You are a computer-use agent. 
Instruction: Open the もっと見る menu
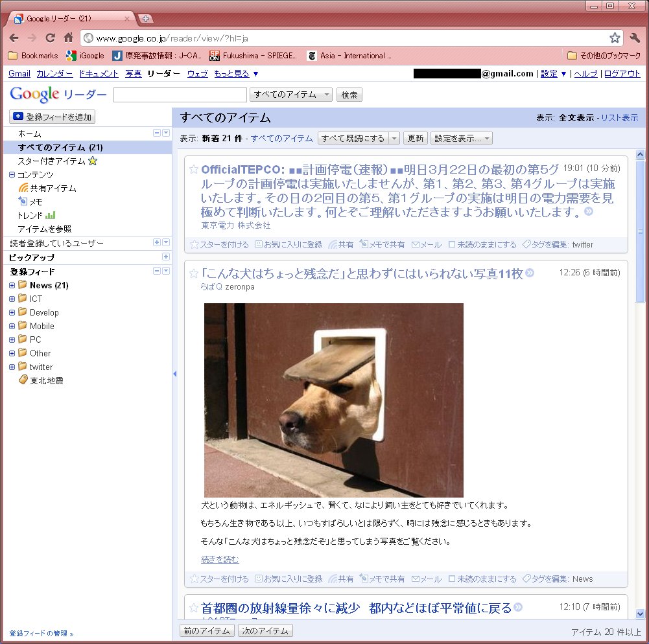click(236, 74)
